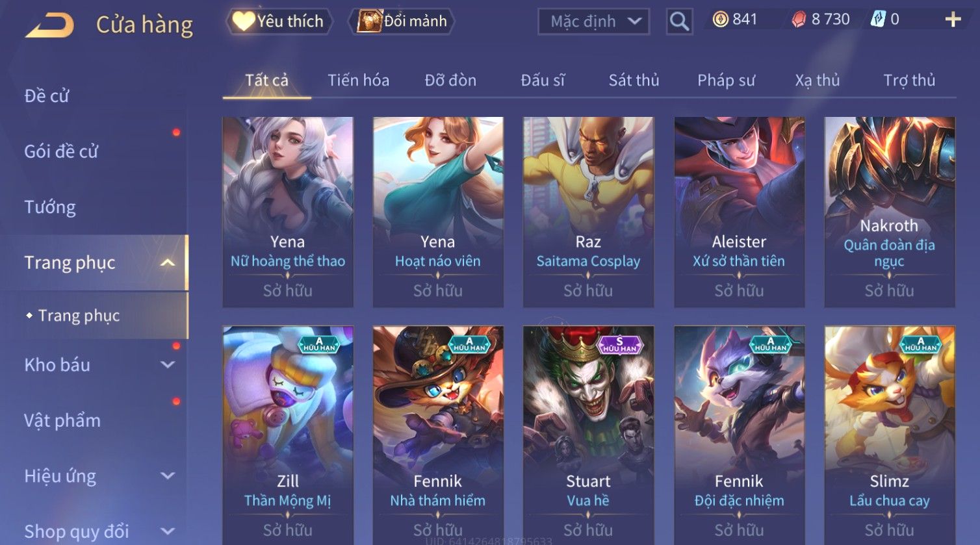
Task: Go back using the golden arrow icon
Action: [49, 25]
